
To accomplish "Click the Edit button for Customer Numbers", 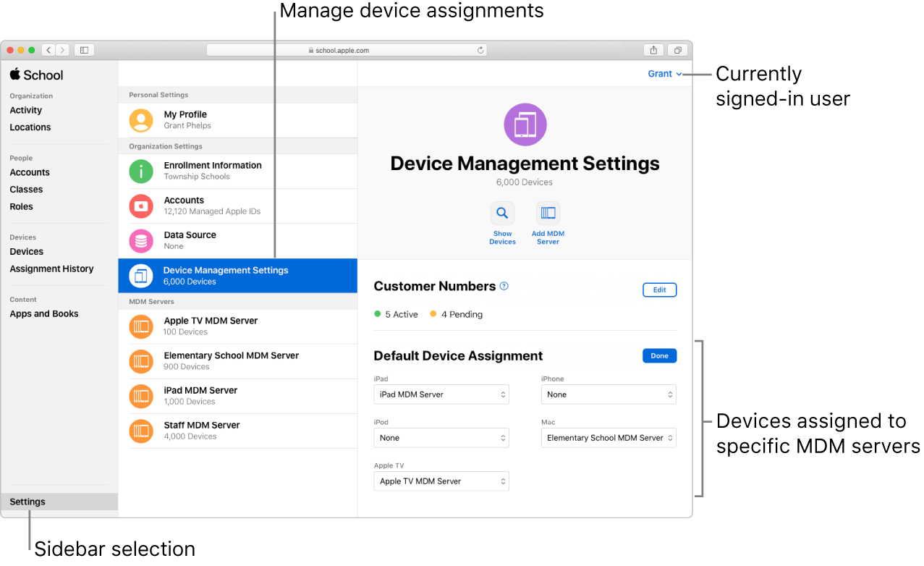I will click(x=660, y=290).
